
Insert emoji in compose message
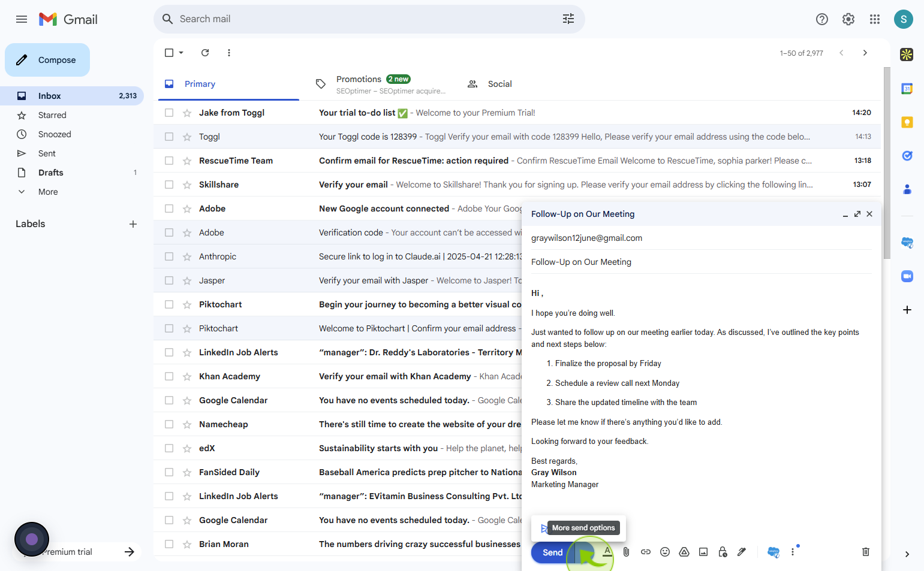click(665, 552)
